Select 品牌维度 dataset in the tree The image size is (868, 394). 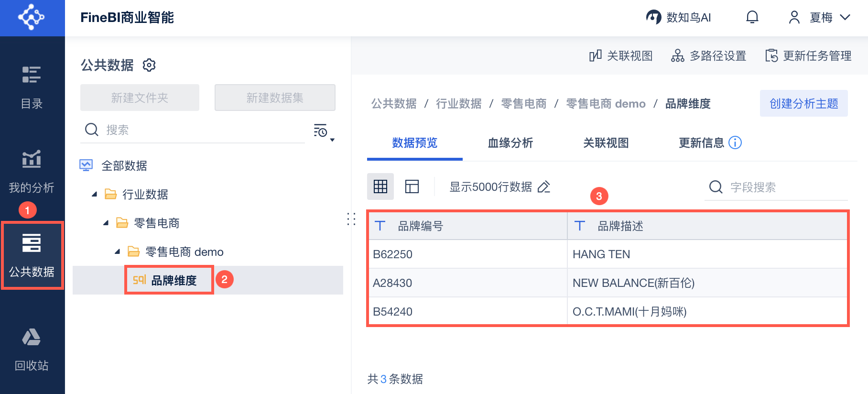174,281
